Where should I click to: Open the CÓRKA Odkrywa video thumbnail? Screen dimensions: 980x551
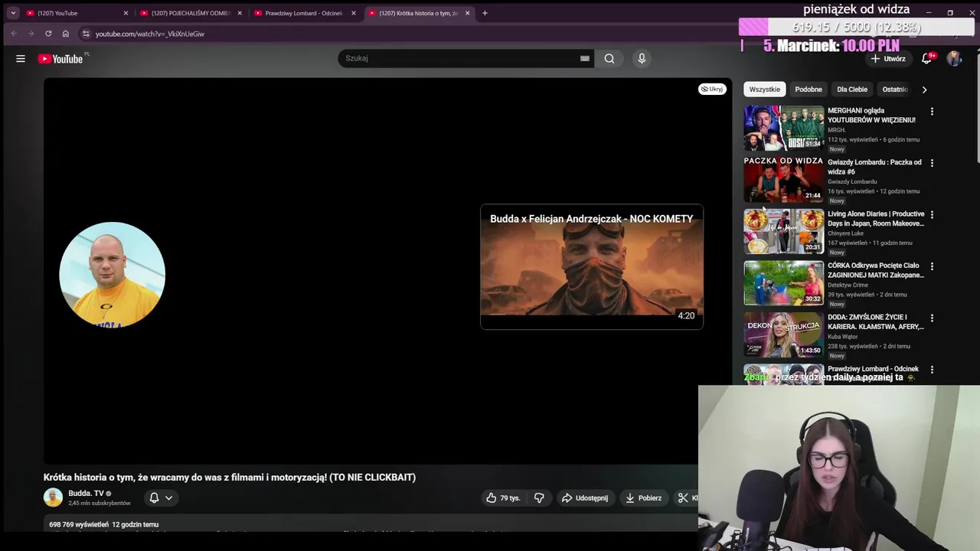[784, 282]
